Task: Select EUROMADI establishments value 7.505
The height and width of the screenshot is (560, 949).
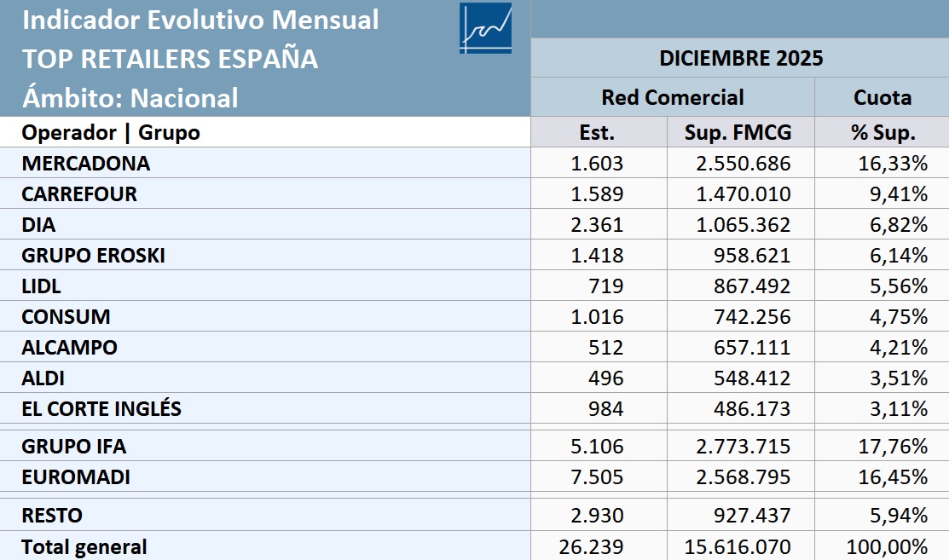Action: click(x=597, y=476)
